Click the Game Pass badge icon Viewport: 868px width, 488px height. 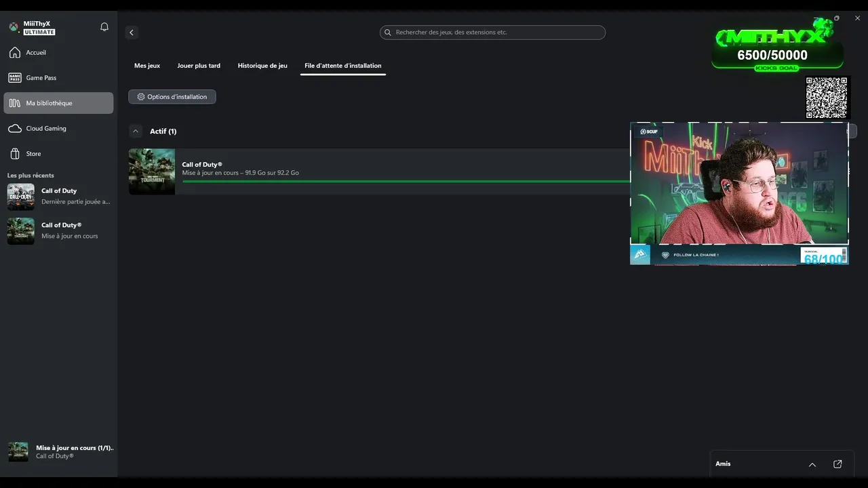(14, 78)
